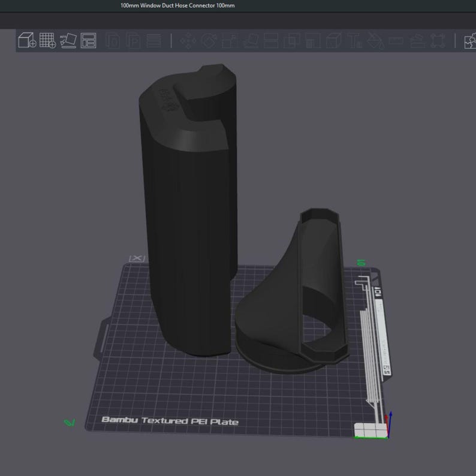Click the Auto orient icon
The width and height of the screenshot is (476, 476).
pos(68,40)
